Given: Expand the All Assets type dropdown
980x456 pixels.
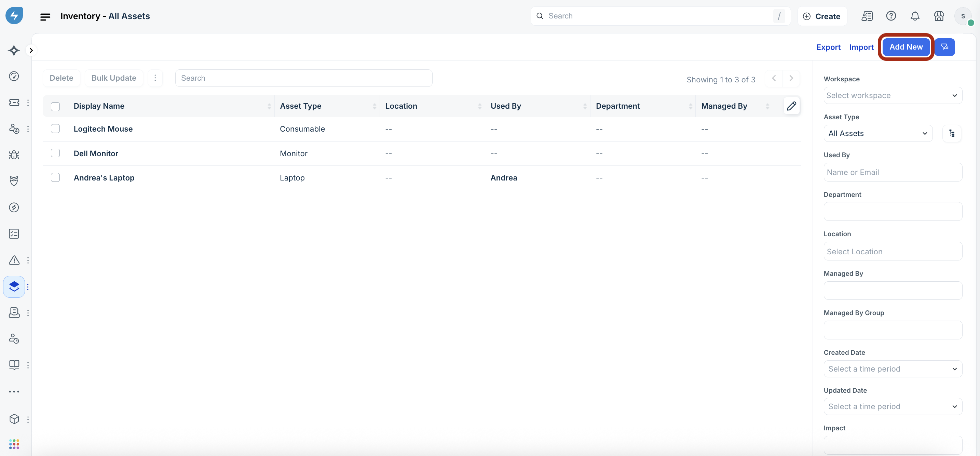Looking at the screenshot, I should pos(878,133).
